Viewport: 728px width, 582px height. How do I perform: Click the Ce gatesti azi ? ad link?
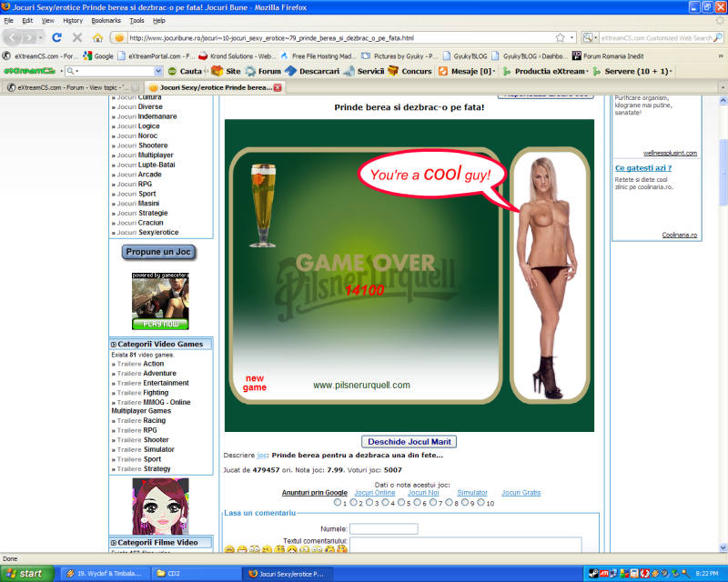tap(643, 168)
